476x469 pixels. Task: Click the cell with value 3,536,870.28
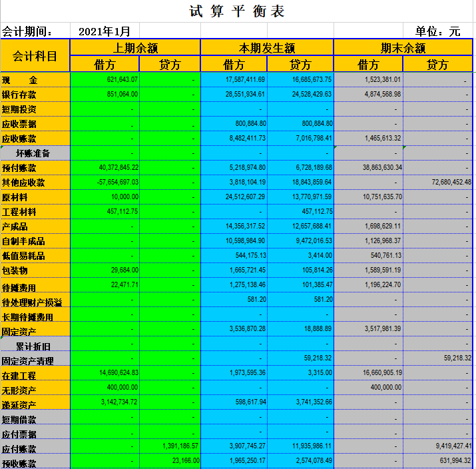[234, 329]
